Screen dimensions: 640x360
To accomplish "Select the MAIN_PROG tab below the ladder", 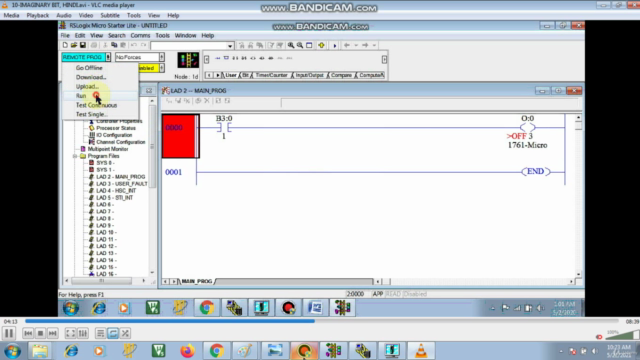I will click(x=197, y=281).
